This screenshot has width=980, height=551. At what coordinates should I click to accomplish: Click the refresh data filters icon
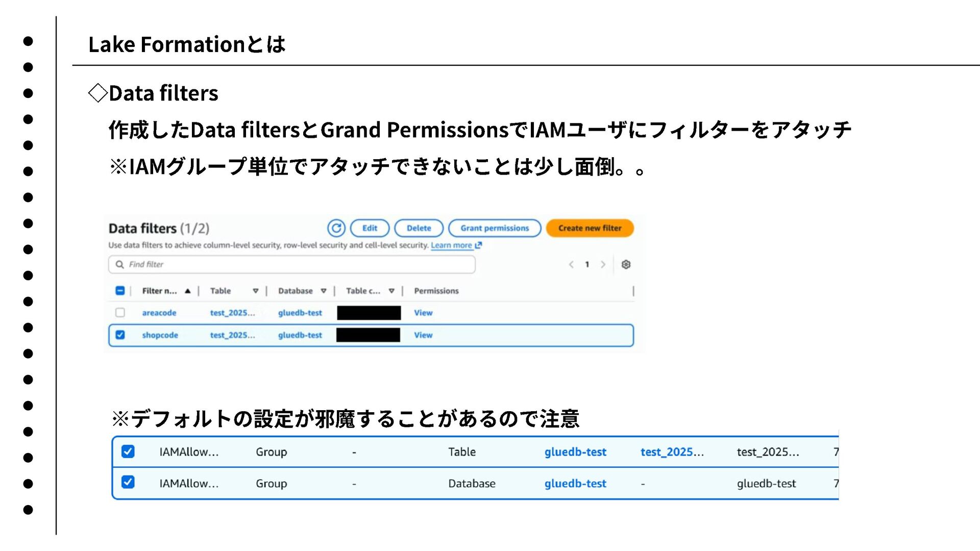click(x=336, y=228)
